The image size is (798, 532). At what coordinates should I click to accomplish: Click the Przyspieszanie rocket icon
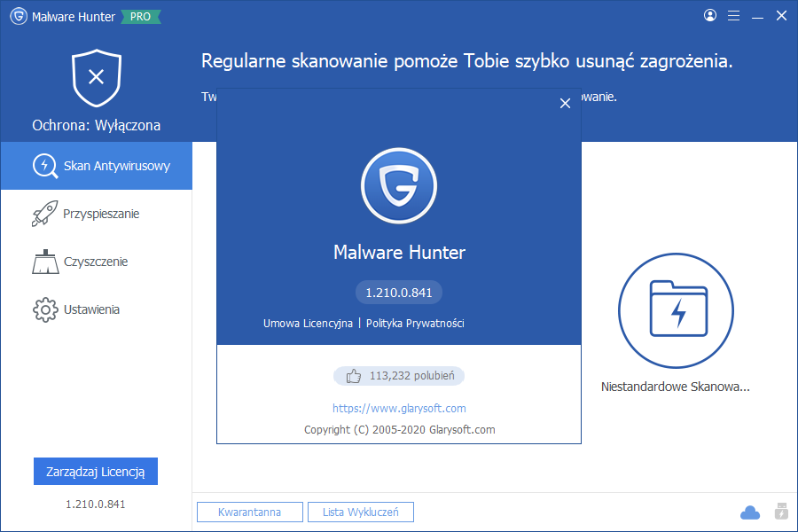click(x=45, y=214)
